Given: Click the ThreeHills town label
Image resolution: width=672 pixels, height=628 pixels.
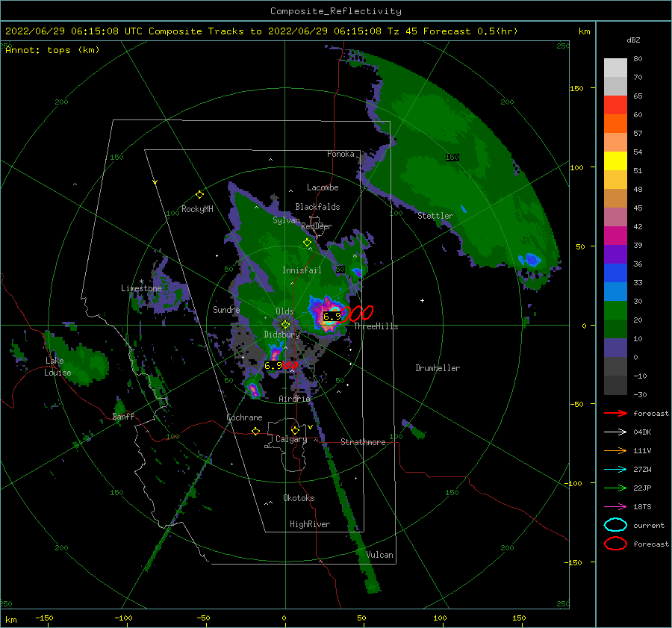Looking at the screenshot, I should [x=376, y=326].
